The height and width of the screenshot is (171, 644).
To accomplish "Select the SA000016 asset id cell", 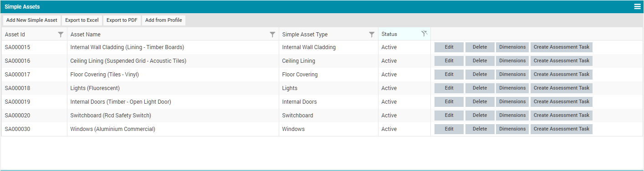I will pos(34,61).
